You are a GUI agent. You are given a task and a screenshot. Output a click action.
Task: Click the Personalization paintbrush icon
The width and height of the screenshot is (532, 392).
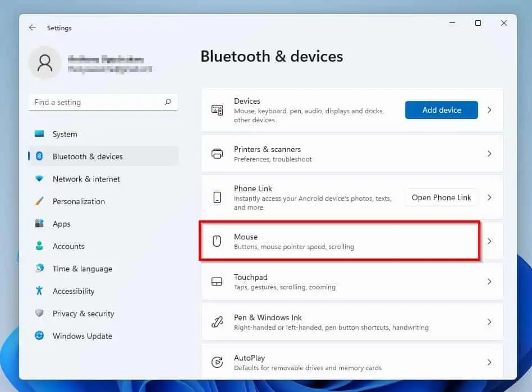point(39,201)
